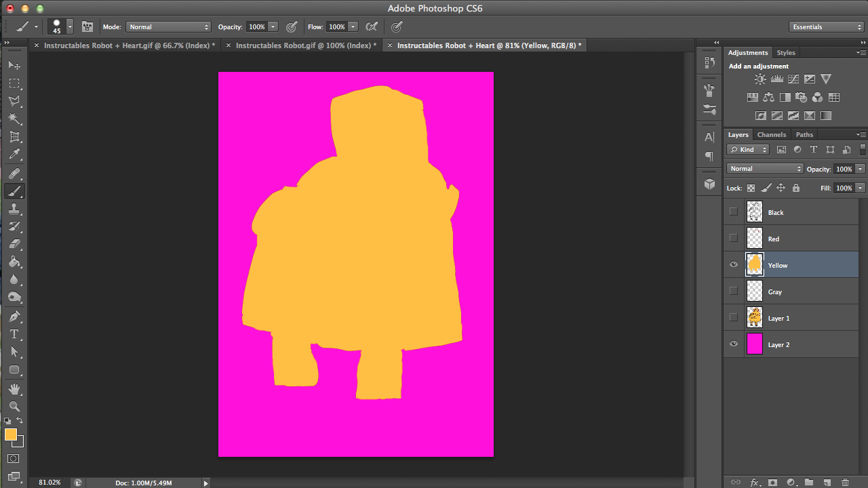Hide the Yellow layer
Viewport: 868px width, 488px height.
click(733, 265)
